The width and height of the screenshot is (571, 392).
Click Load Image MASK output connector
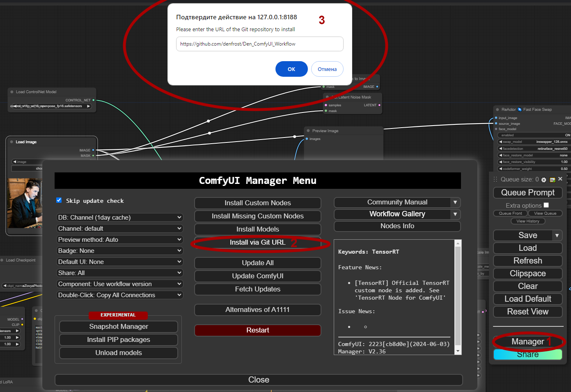click(93, 156)
